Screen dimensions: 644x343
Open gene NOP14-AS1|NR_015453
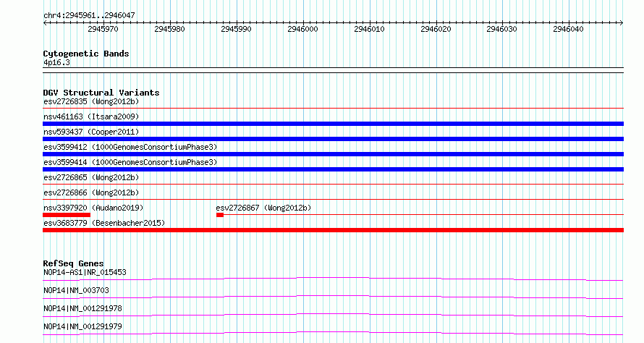click(x=85, y=272)
